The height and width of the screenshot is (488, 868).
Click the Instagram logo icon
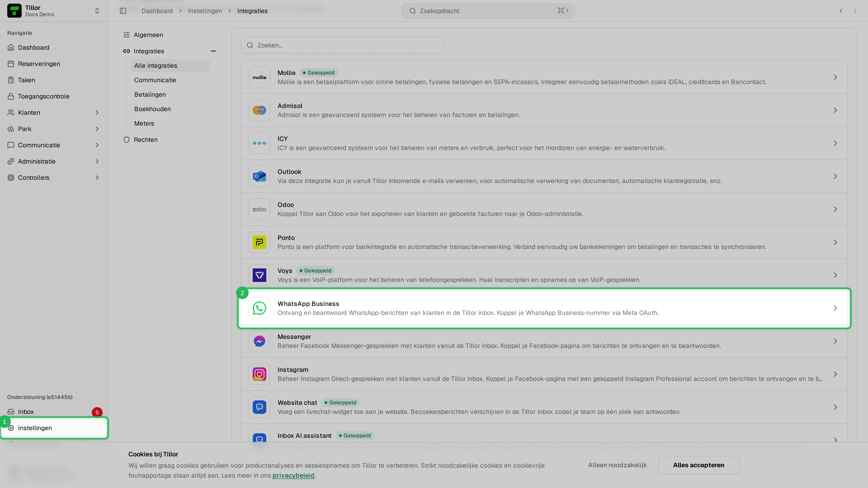[259, 374]
